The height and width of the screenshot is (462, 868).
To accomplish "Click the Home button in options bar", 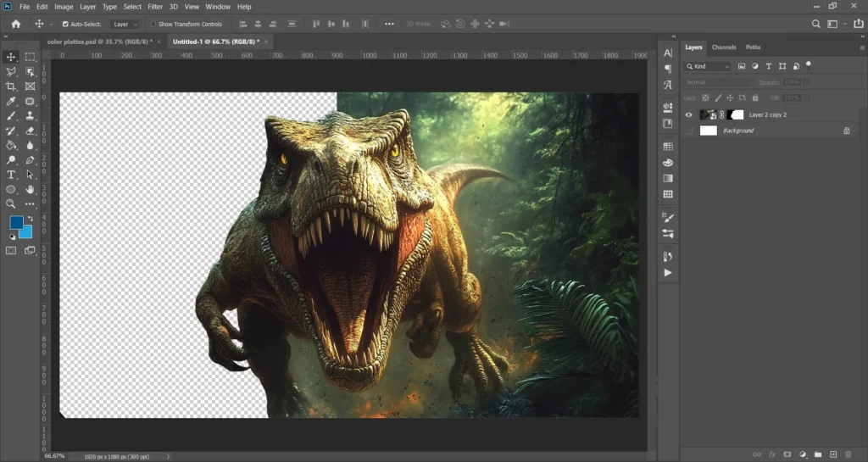I will [16, 24].
